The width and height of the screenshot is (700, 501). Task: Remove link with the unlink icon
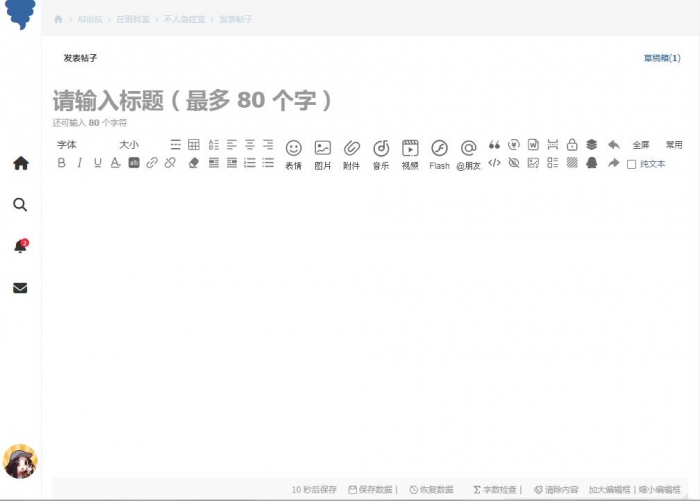tap(170, 163)
